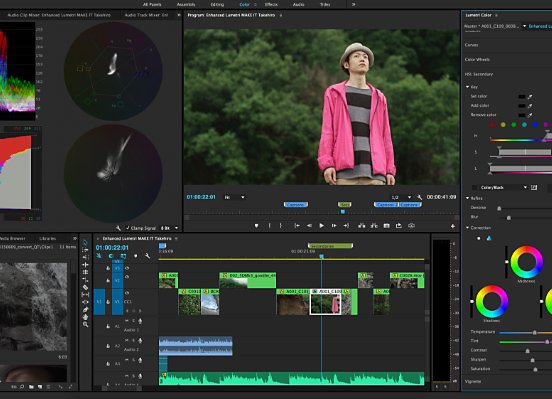Screen dimensions: 552x399
Task: Open Program Monitor button editor plus
Action: (x=453, y=226)
